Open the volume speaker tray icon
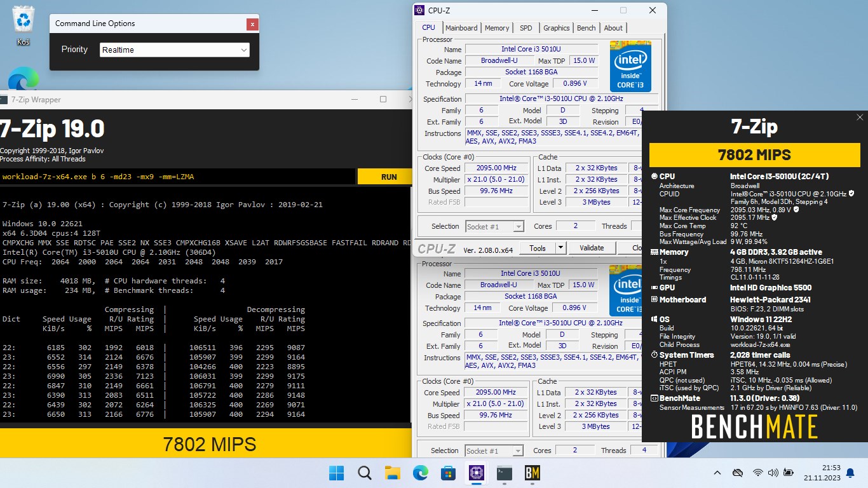The width and height of the screenshot is (868, 488). tap(773, 473)
